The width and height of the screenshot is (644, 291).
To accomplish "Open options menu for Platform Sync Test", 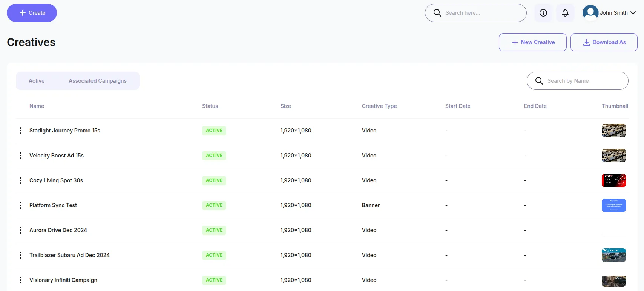I will click(x=21, y=205).
